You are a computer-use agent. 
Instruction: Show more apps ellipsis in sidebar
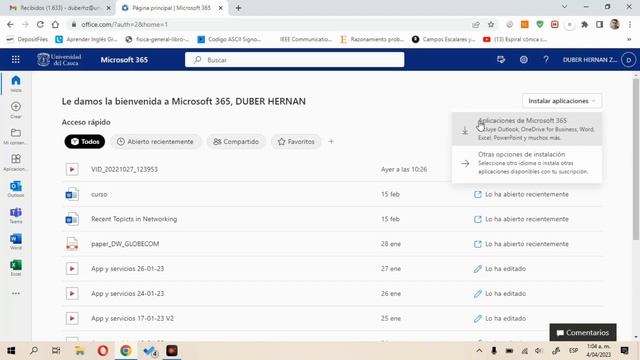pyautogui.click(x=16, y=293)
